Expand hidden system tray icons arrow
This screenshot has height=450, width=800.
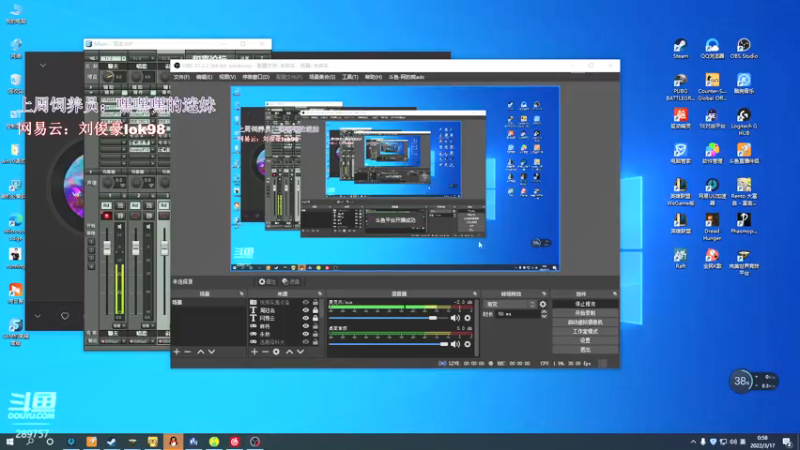click(x=693, y=442)
